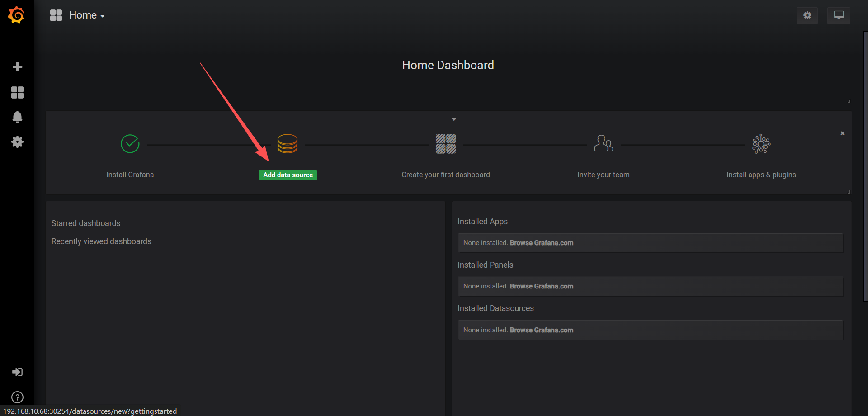Click the page vertical scrollbar
Viewport: 868px width, 416px height.
[865, 166]
